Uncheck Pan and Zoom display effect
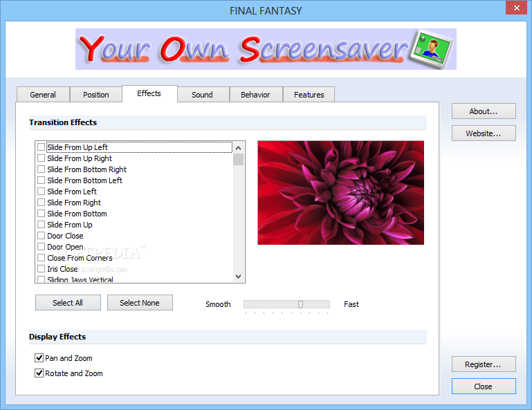The height and width of the screenshot is (410, 532). click(x=39, y=358)
